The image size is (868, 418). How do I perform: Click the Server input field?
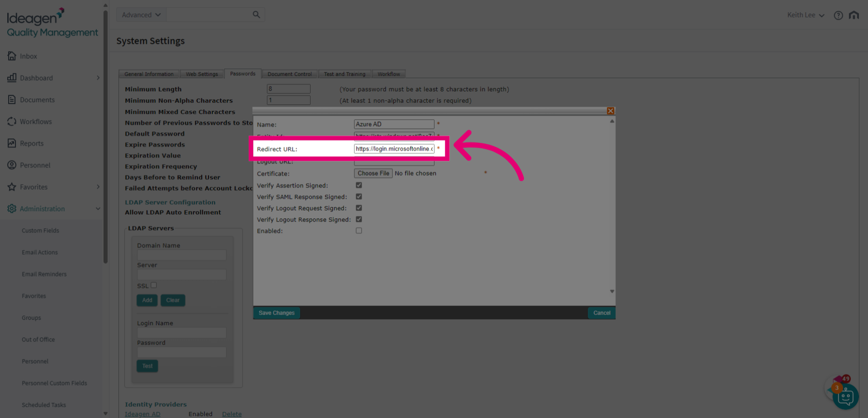pos(182,274)
